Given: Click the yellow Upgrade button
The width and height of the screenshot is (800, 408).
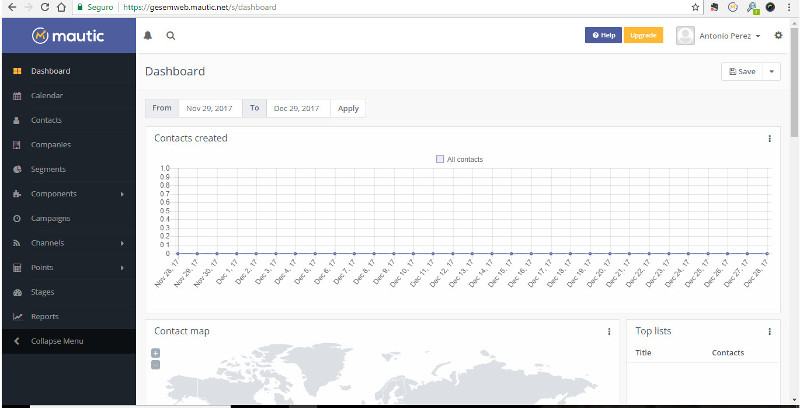Looking at the screenshot, I should tap(643, 35).
